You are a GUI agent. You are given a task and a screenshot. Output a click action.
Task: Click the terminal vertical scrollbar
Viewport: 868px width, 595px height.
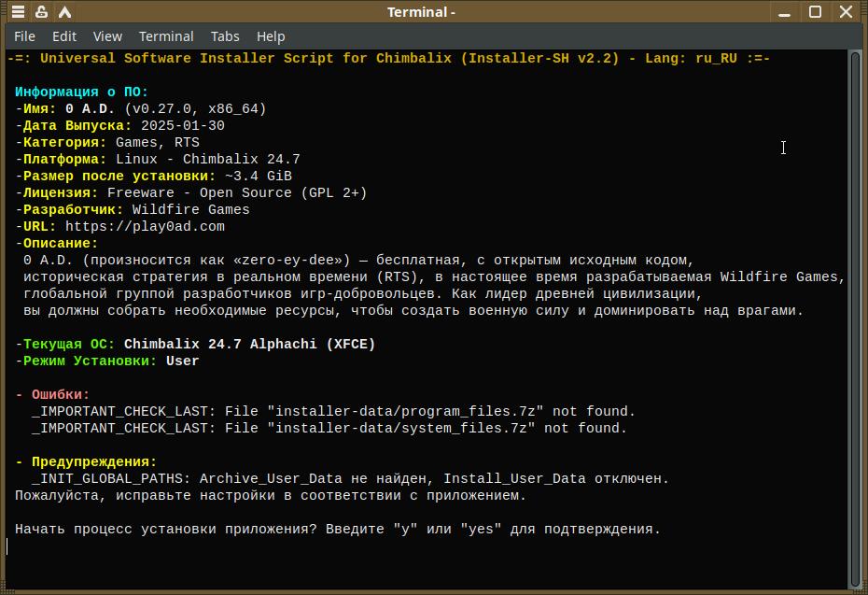[855, 318]
